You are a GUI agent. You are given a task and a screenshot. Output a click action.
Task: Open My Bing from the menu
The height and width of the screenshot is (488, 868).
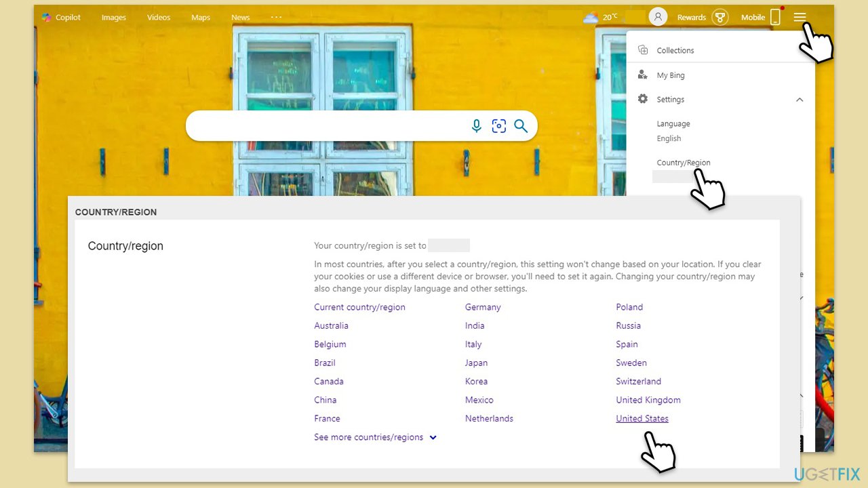tap(671, 75)
